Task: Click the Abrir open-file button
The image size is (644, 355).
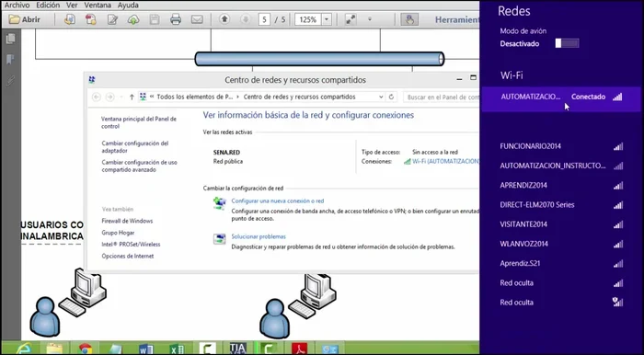Action: click(x=25, y=19)
